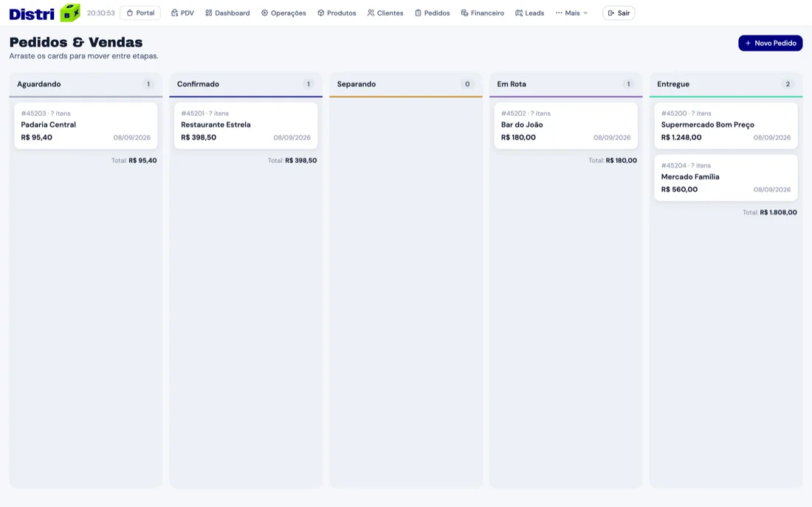This screenshot has height=507, width=812.
Task: Click the Aguardando count badge
Action: pos(148,84)
